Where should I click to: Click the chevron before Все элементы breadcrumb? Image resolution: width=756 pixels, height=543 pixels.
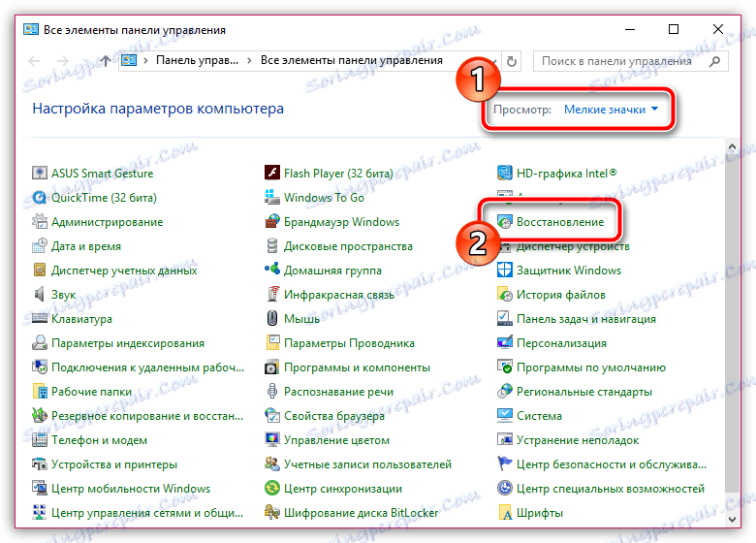pos(249,61)
